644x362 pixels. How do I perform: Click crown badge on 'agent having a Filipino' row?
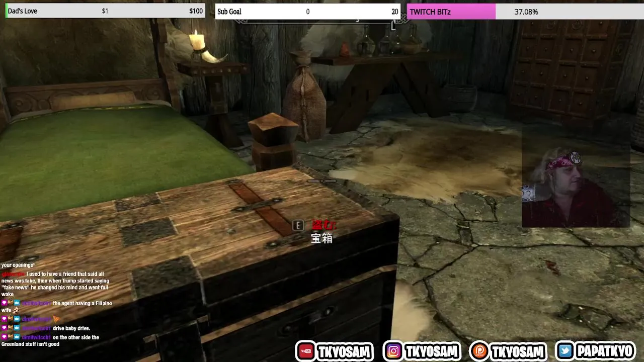click(x=17, y=303)
